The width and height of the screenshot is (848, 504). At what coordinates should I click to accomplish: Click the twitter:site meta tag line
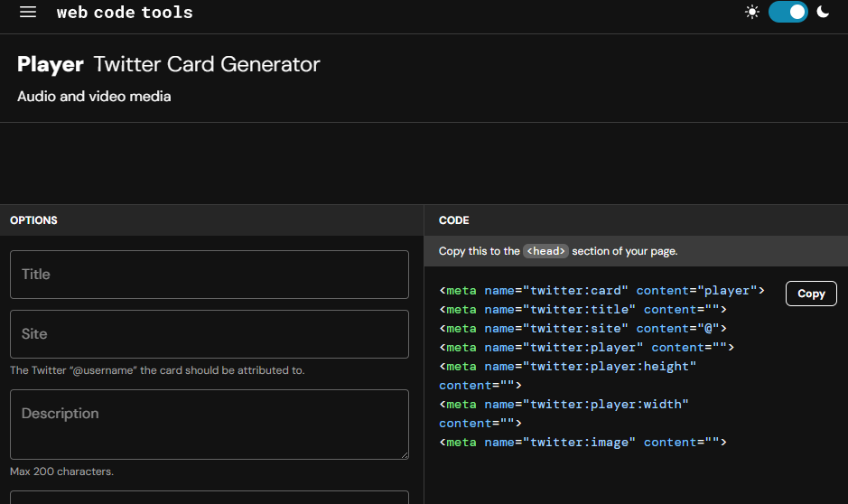click(x=582, y=328)
